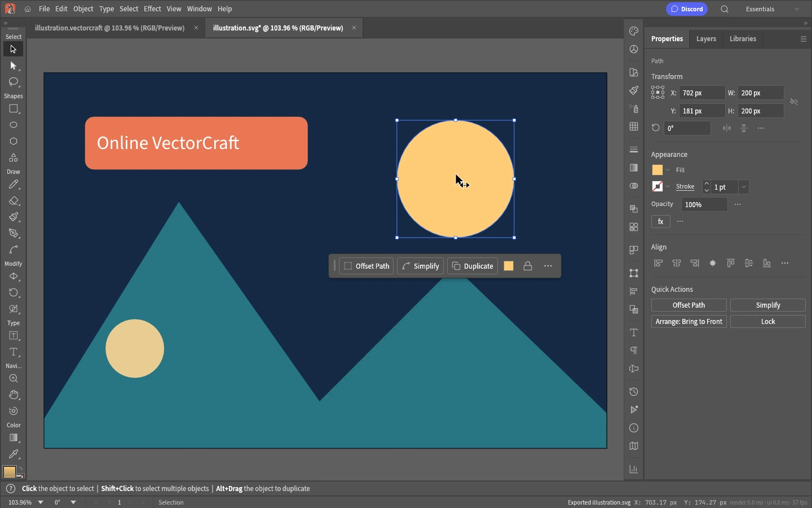Open the search magnifier icon
Screen dimensions: 812x508
click(x=725, y=9)
